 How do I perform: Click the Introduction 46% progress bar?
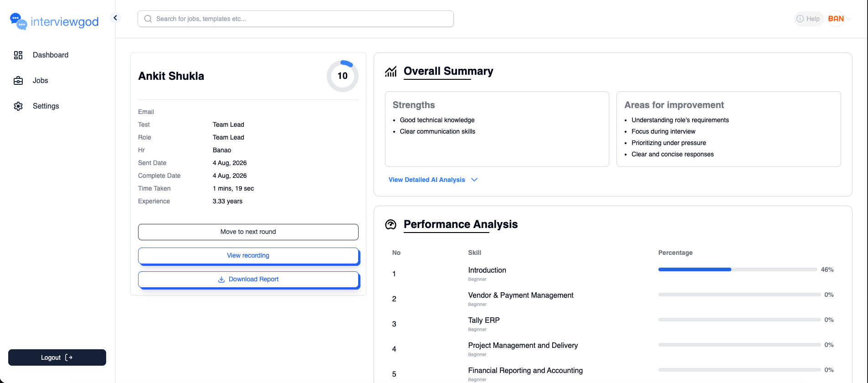(738, 269)
